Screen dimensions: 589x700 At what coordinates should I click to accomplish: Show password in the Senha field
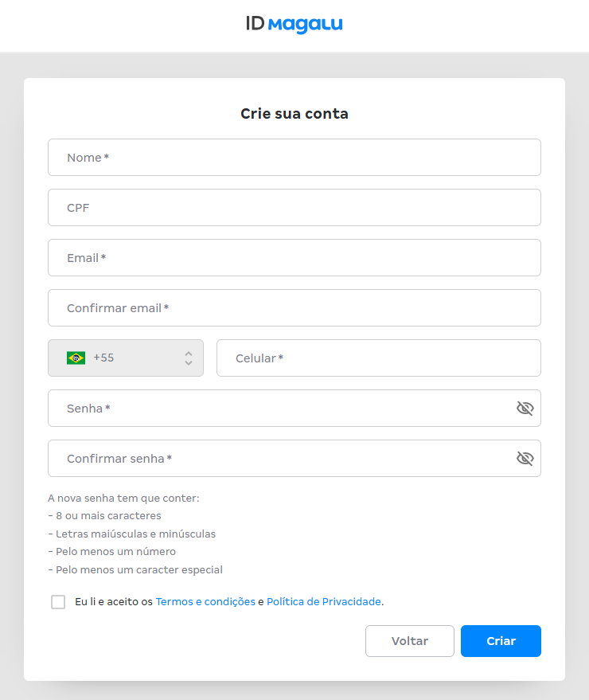(525, 409)
